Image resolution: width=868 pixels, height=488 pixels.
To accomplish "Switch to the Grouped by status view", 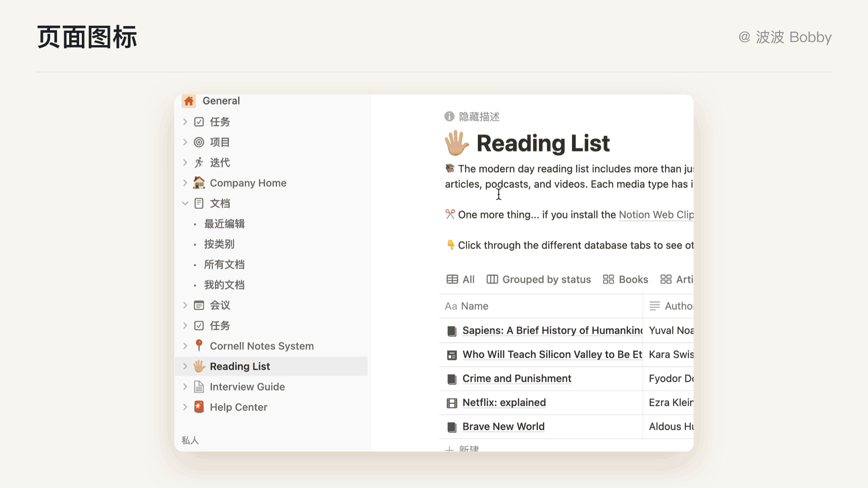I will [x=538, y=280].
